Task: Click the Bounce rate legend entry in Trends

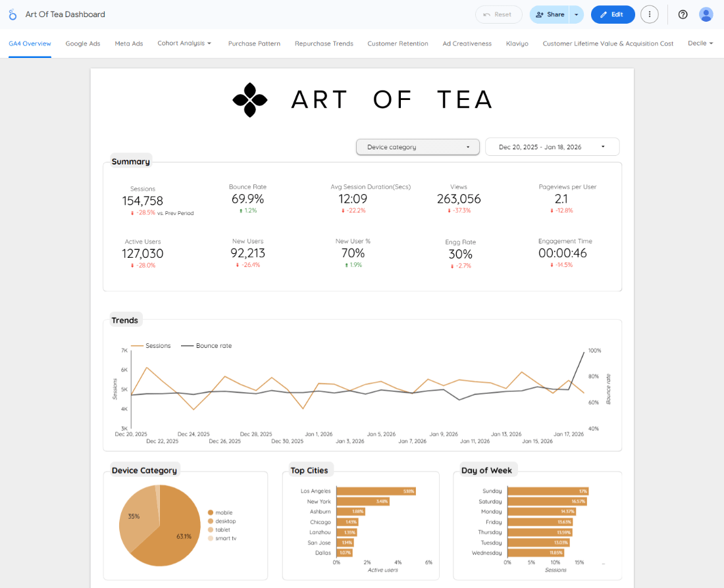Action: pos(207,346)
